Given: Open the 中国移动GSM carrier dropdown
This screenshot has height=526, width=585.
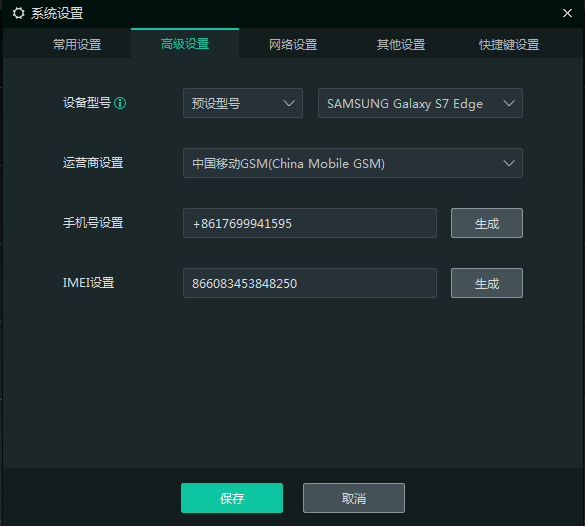Looking at the screenshot, I should point(353,163).
